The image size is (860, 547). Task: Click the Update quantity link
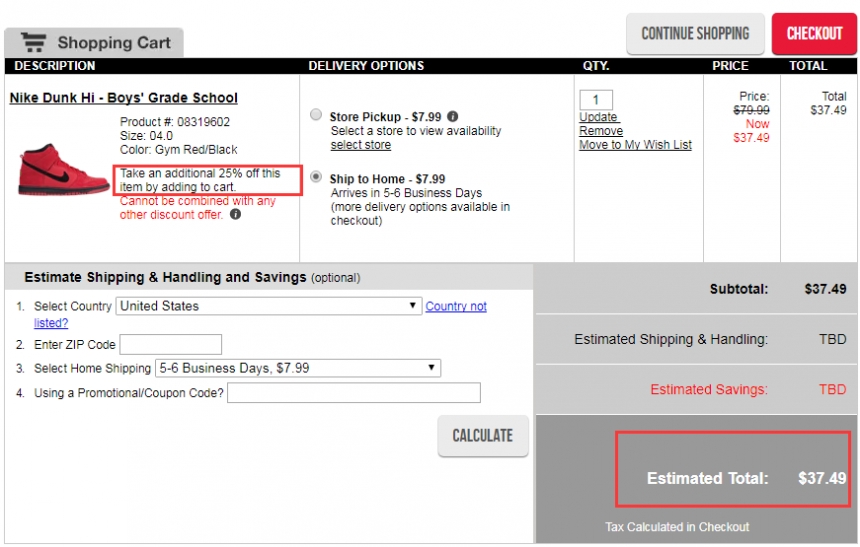click(599, 117)
